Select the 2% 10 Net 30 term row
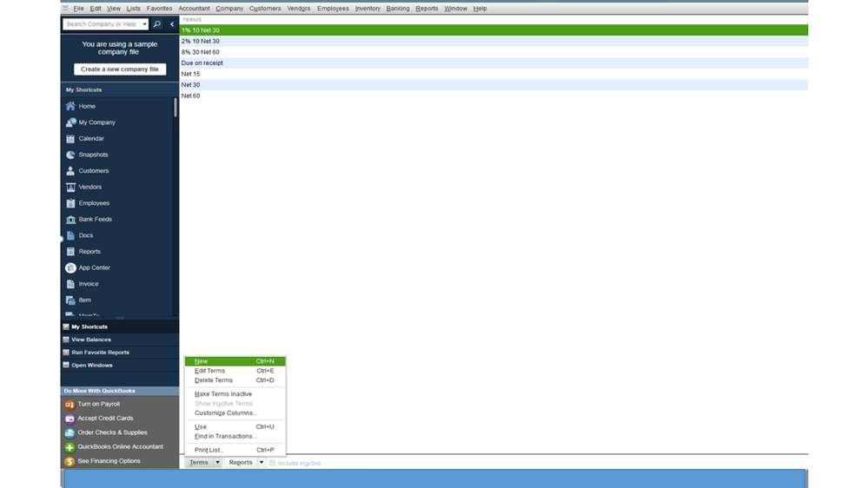The height and width of the screenshot is (488, 868). pos(494,41)
